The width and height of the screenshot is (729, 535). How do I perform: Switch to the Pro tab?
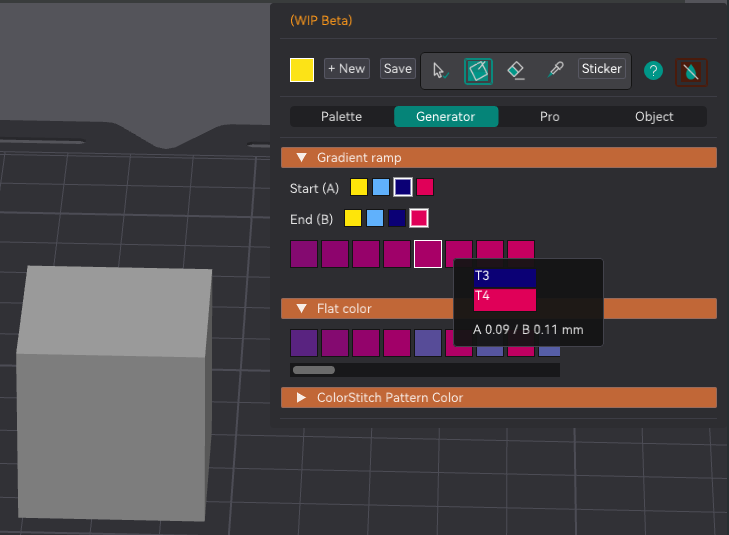pyautogui.click(x=550, y=117)
